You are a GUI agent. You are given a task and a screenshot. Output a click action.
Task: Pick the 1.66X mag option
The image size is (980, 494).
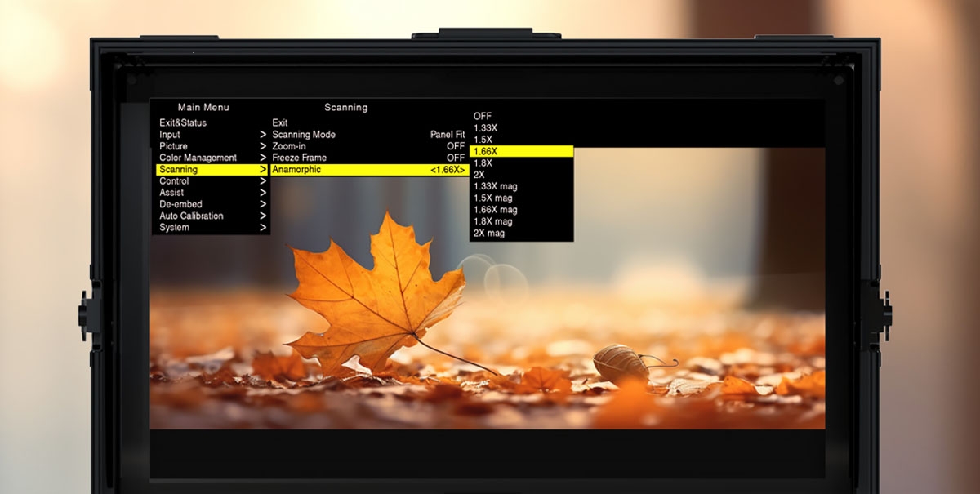[x=495, y=210]
